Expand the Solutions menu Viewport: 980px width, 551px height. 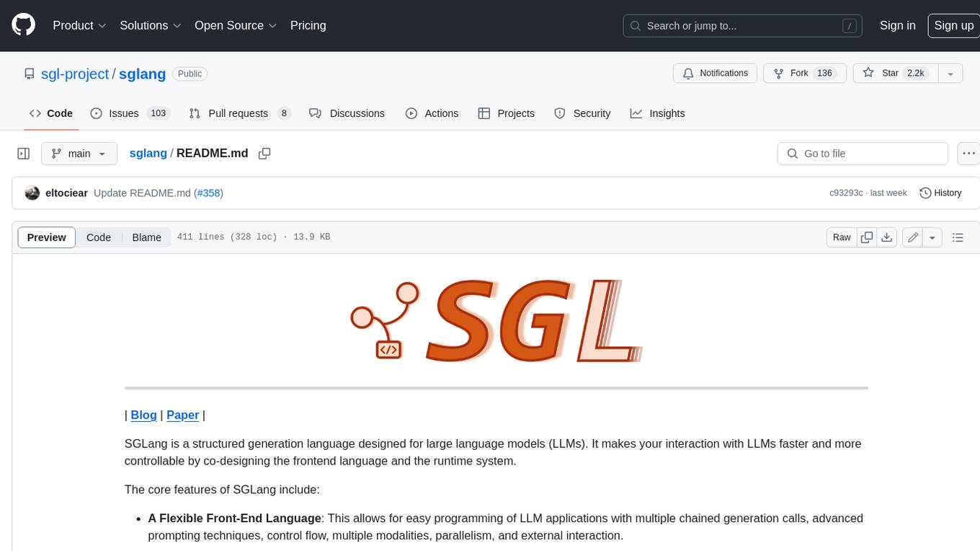pos(150,25)
